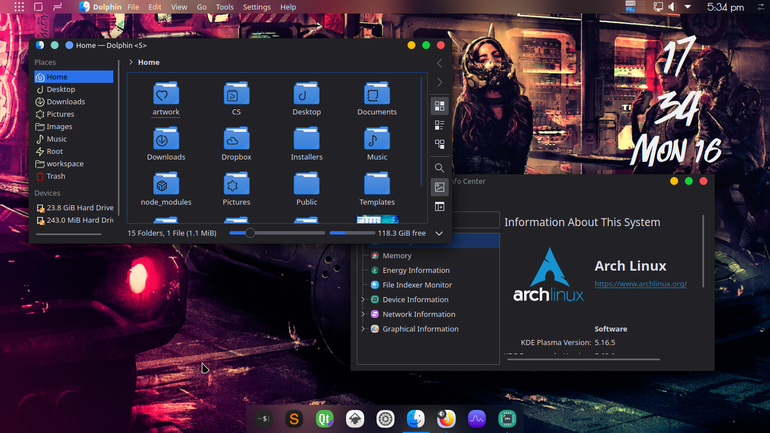
Task: Open the Tools menu in menu bar
Action: [224, 7]
